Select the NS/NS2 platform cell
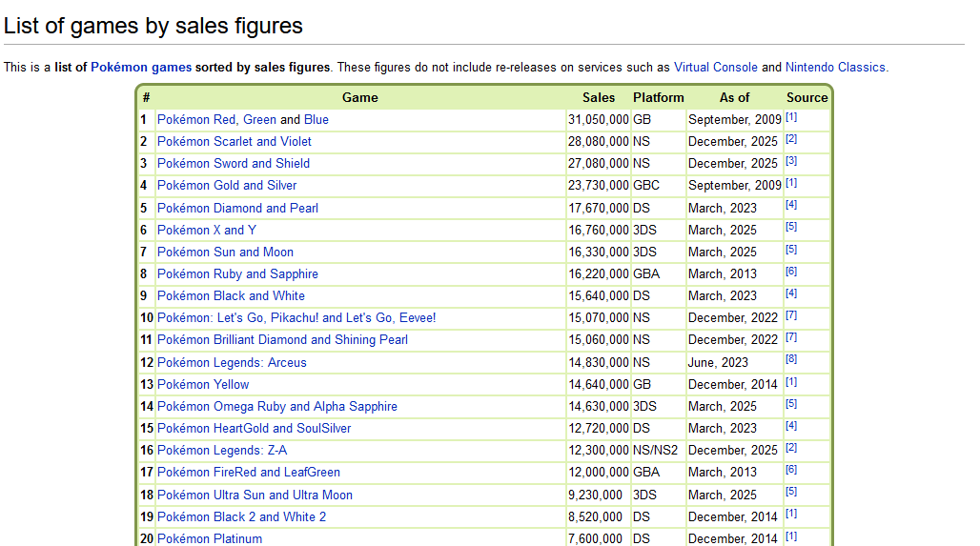980x546 pixels. point(656,450)
